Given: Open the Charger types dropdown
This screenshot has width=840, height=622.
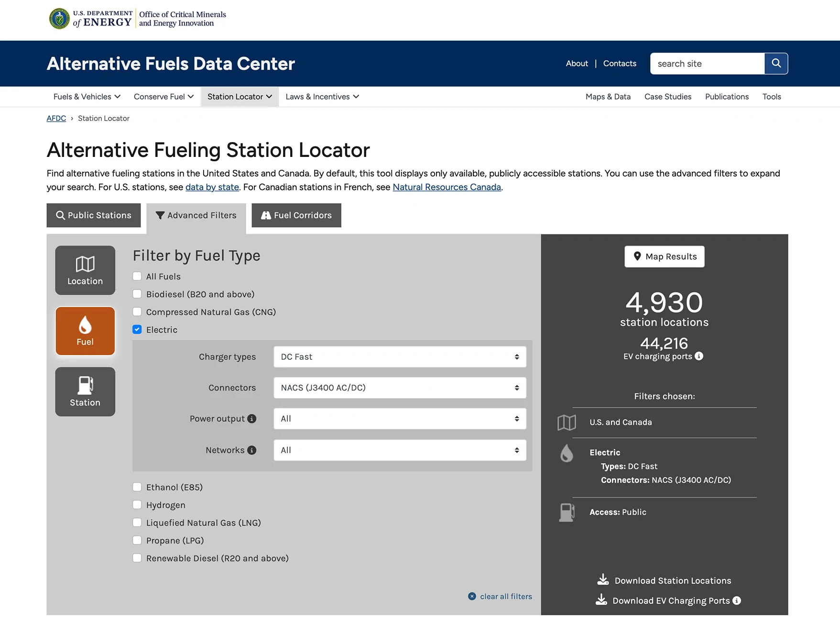Looking at the screenshot, I should (x=400, y=357).
